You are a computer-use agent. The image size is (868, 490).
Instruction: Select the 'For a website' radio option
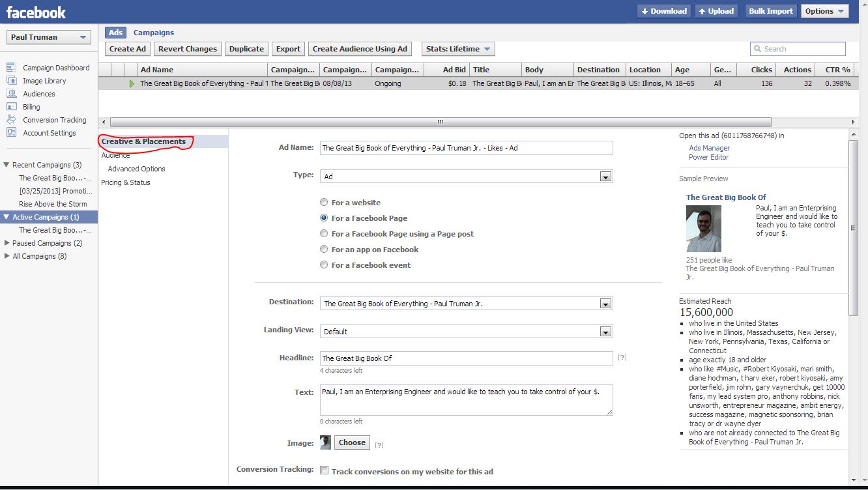[324, 203]
